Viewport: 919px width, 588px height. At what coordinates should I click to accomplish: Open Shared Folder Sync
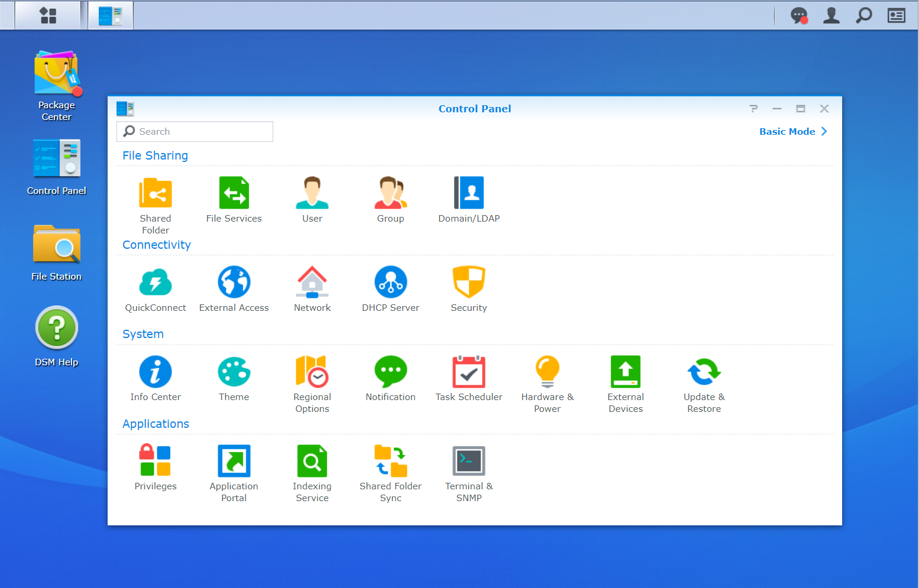pos(391,461)
